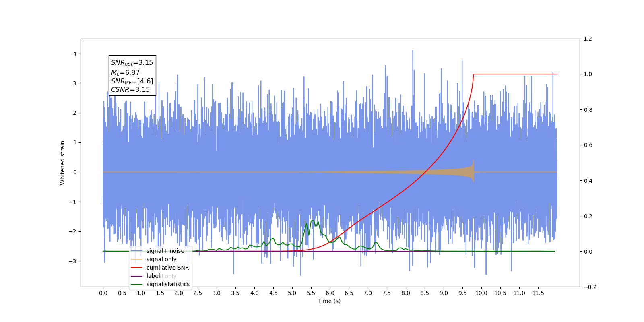
Task: Click the 'Whitened strain' y-axis label
Action: coord(62,163)
